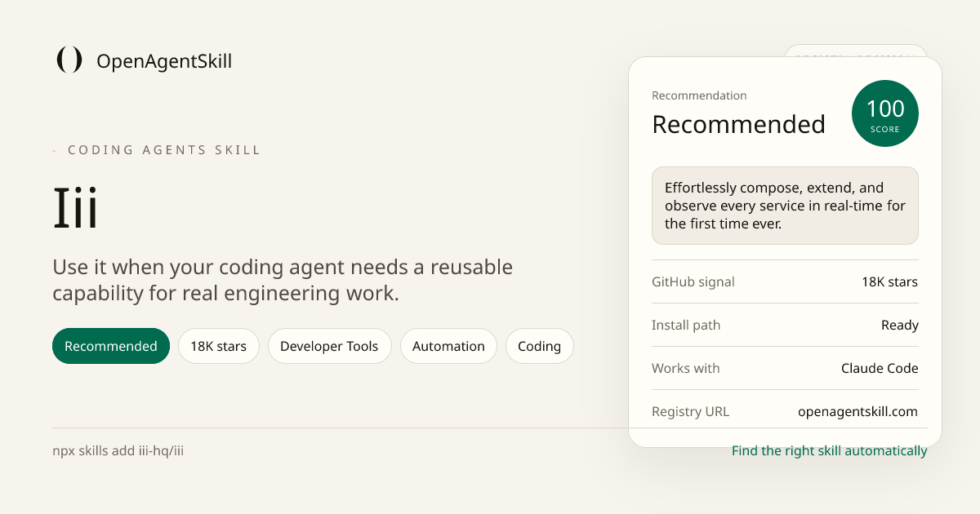Select the Recommended green pill tag
This screenshot has width=980, height=514.
coord(111,346)
